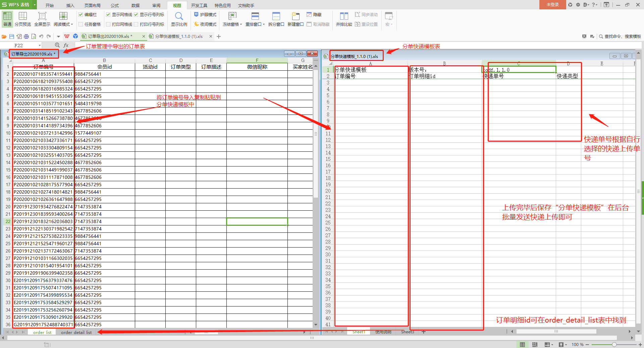Create a New Window (新建窗口)
This screenshot has height=348, width=644.
pyautogui.click(x=296, y=19)
